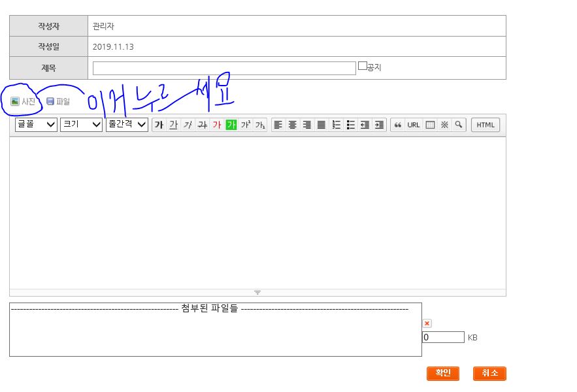This screenshot has width=577, height=392.
Task: Apply underline formatting to text
Action: click(x=173, y=125)
